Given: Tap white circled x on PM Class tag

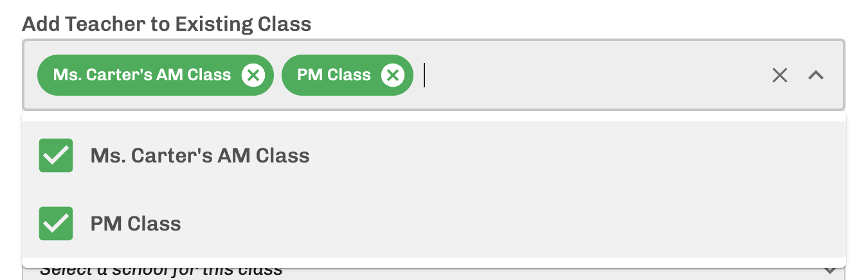Looking at the screenshot, I should [393, 75].
